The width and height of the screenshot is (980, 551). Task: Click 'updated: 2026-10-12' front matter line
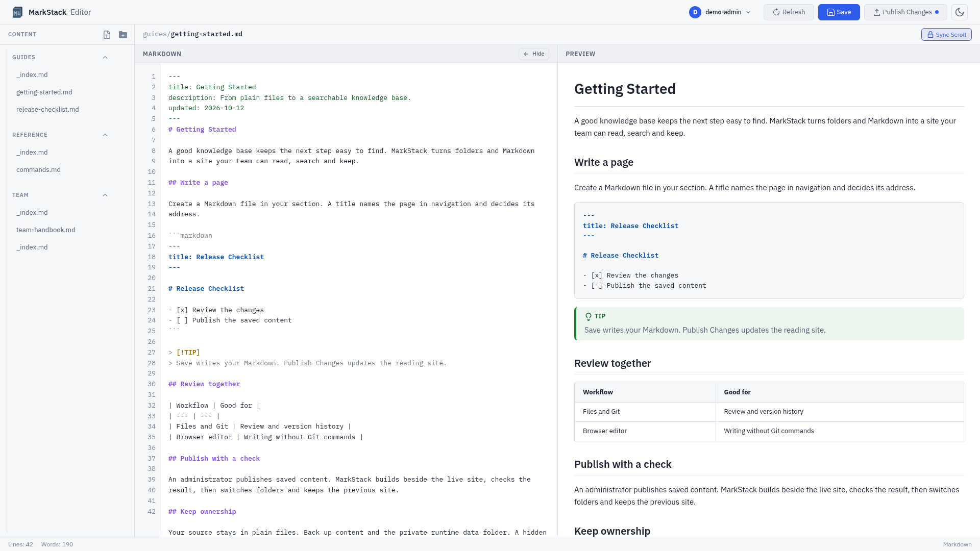(x=206, y=108)
